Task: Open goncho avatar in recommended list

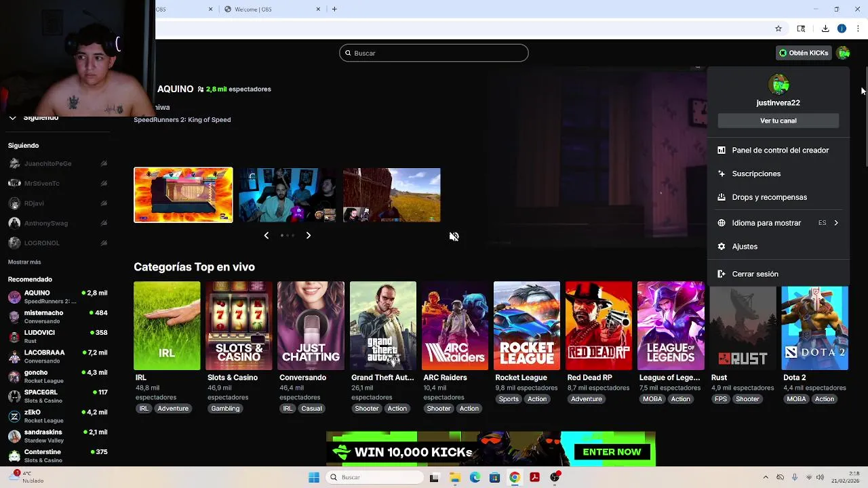Action: point(14,376)
